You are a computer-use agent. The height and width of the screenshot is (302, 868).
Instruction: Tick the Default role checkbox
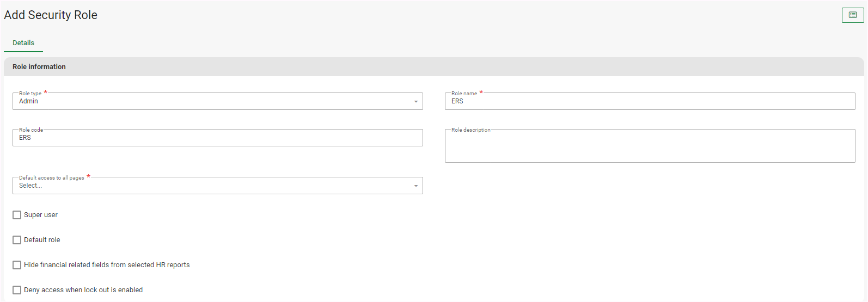tap(17, 240)
